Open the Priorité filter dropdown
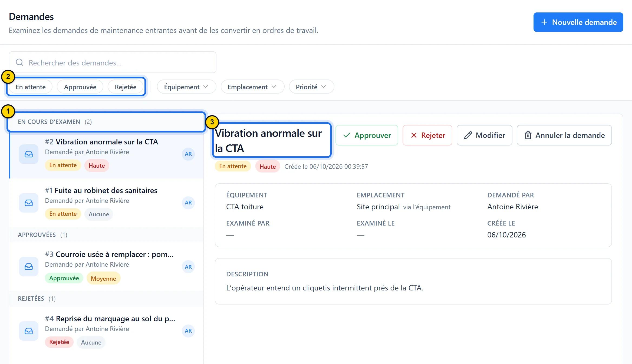 [311, 87]
